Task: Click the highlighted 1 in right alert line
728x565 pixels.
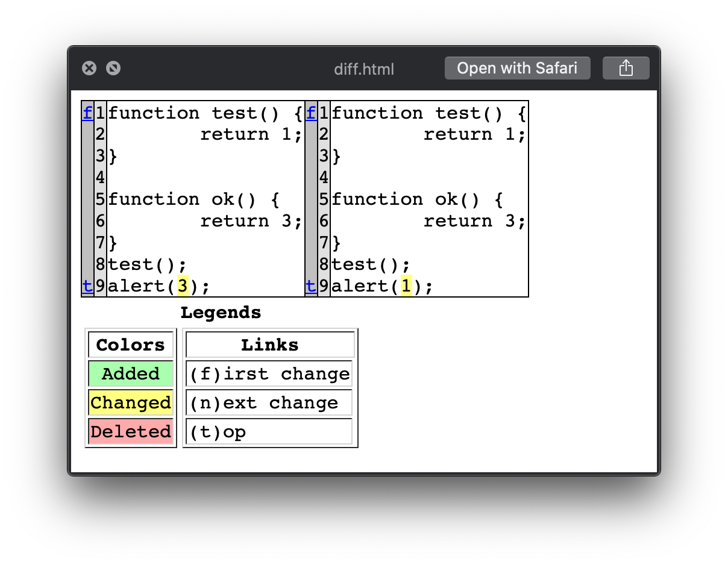Action: (x=406, y=286)
